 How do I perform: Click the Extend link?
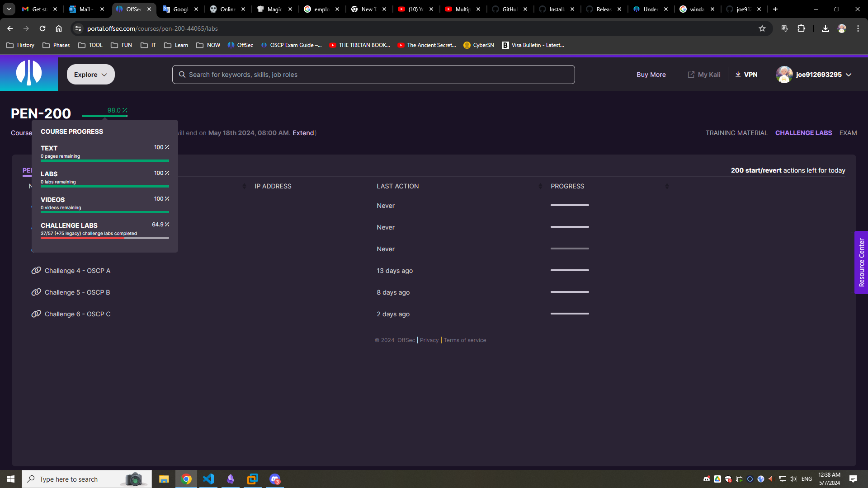coord(303,133)
